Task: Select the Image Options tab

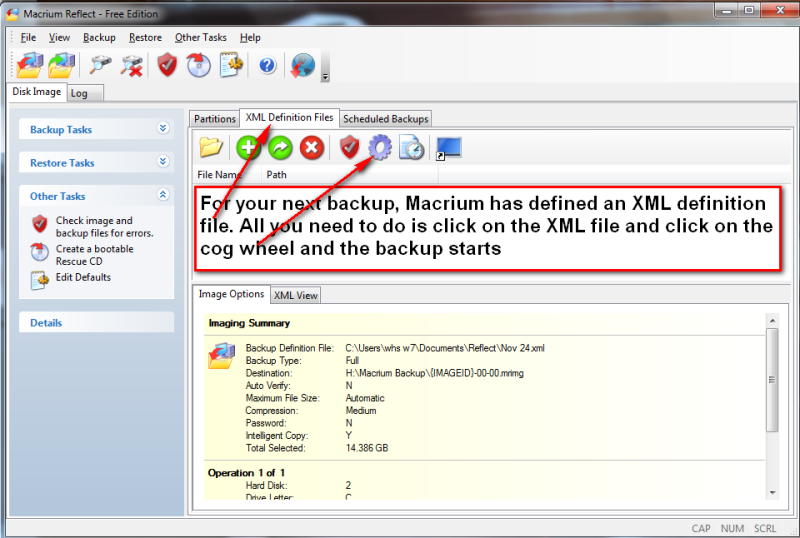Action: [231, 294]
